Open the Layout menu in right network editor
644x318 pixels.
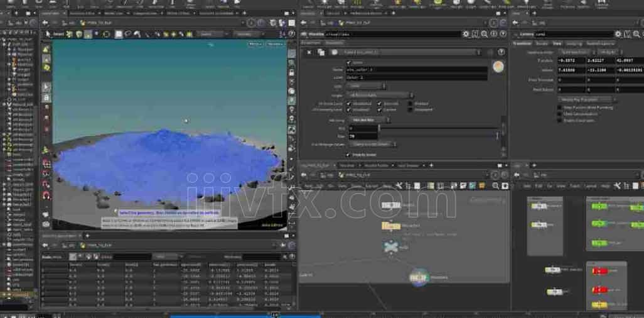590,186
